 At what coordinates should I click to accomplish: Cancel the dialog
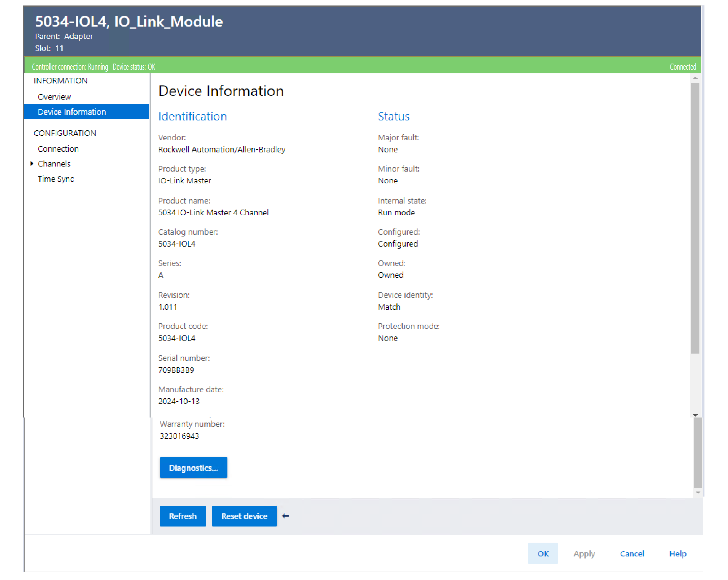coord(632,554)
